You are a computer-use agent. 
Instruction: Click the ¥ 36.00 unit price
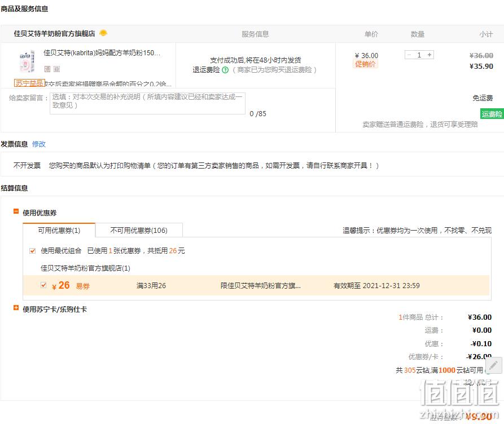click(366, 56)
